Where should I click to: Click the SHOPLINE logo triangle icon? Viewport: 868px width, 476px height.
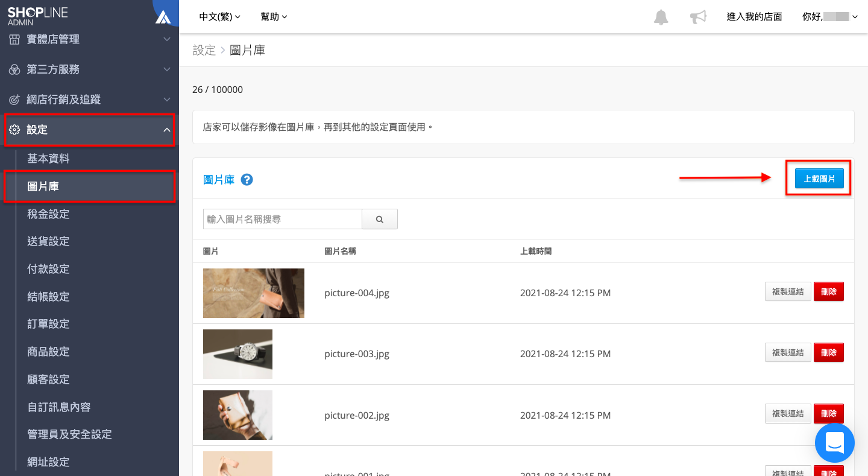[163, 17]
